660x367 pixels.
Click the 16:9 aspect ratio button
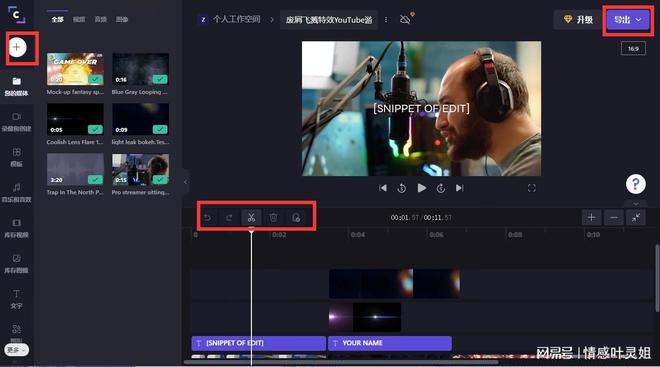(x=633, y=48)
